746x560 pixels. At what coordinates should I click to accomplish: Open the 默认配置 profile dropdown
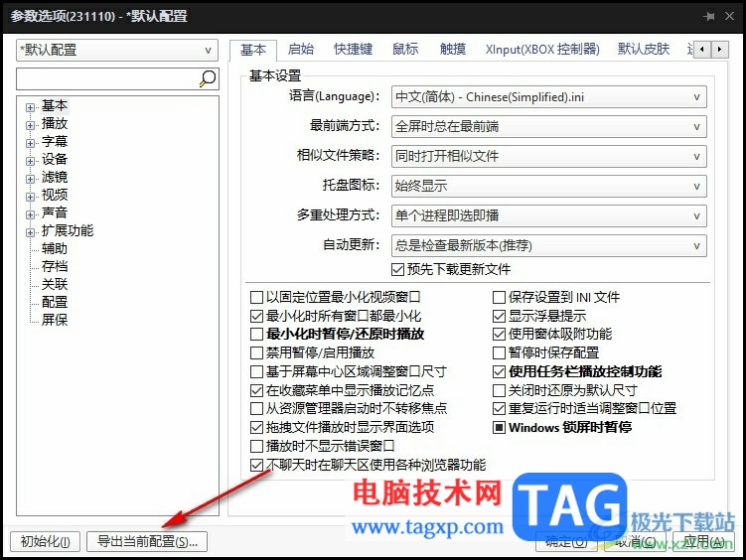tap(117, 50)
